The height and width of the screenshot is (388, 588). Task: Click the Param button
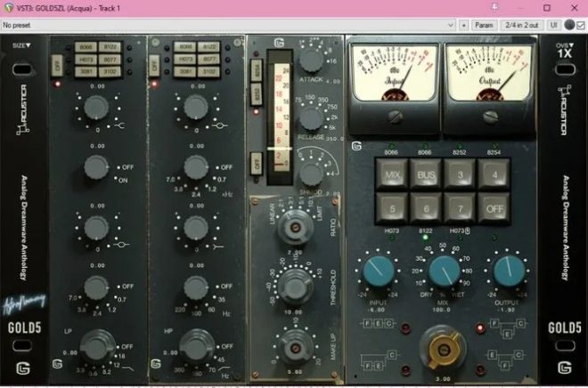tap(484, 25)
